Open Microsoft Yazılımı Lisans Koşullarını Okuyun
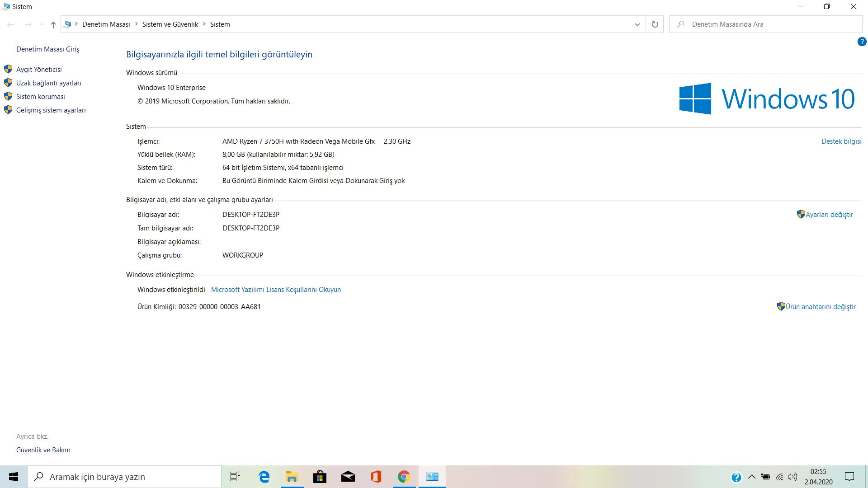Image resolution: width=868 pixels, height=488 pixels. coord(276,290)
